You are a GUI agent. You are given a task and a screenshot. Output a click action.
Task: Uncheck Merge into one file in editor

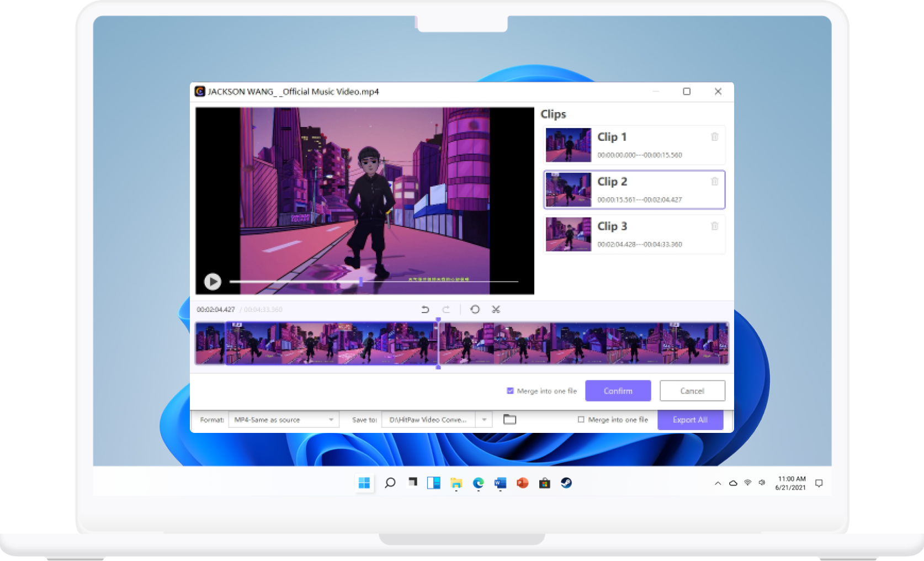point(510,391)
